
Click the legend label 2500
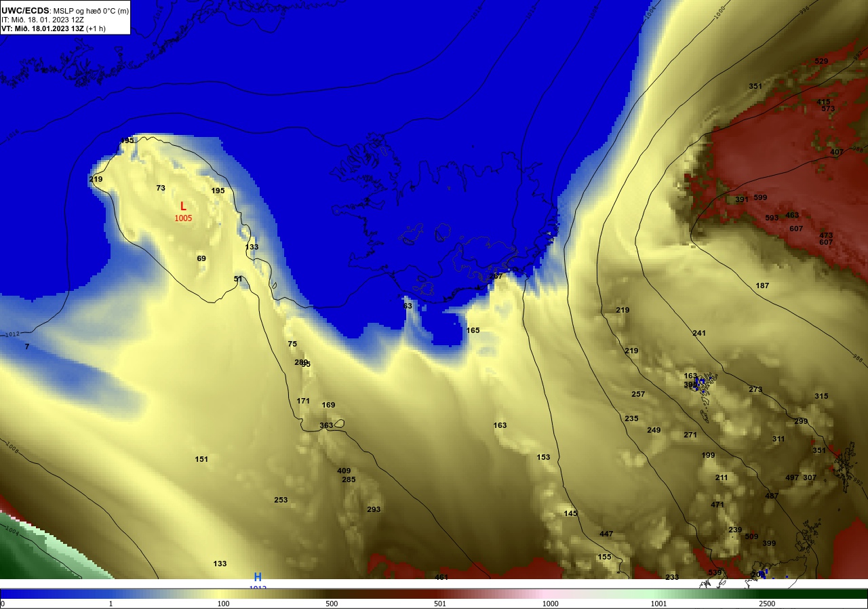(x=767, y=604)
